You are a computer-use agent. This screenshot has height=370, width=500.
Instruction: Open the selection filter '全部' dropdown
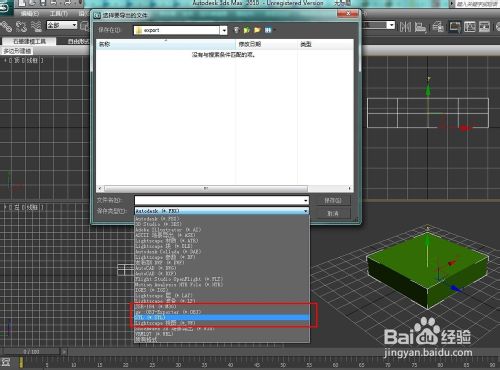62,25
